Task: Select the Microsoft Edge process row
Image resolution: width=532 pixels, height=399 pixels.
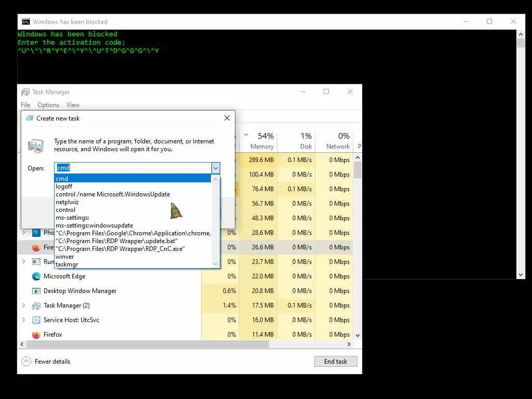Action: (185, 276)
